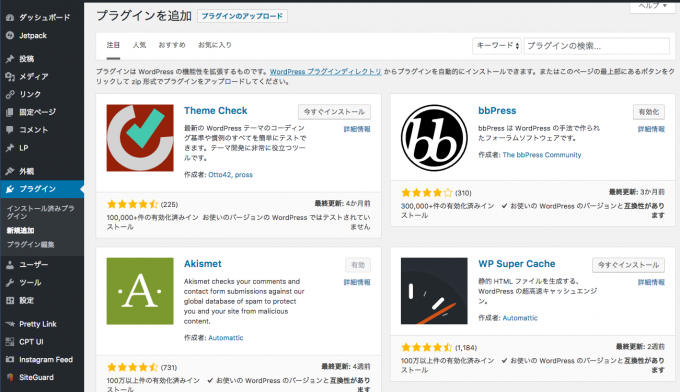680x392 pixels.
Task: Install WP Super Cache now
Action: point(628,265)
